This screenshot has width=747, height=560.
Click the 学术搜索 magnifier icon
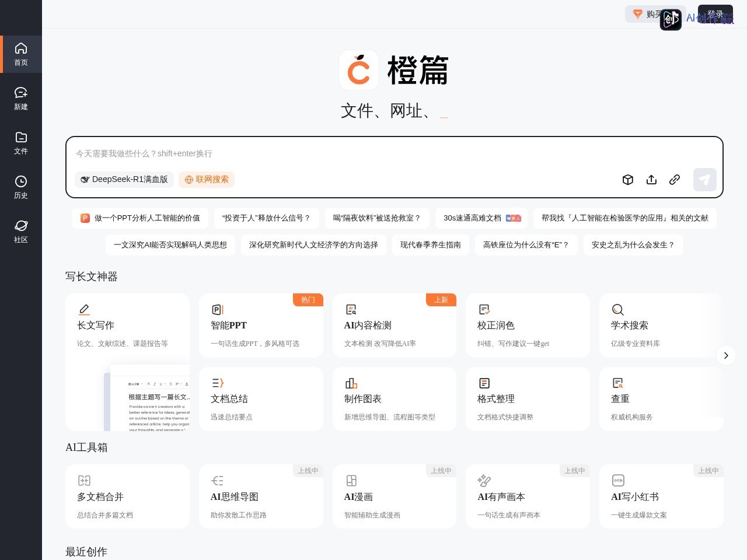tap(617, 310)
